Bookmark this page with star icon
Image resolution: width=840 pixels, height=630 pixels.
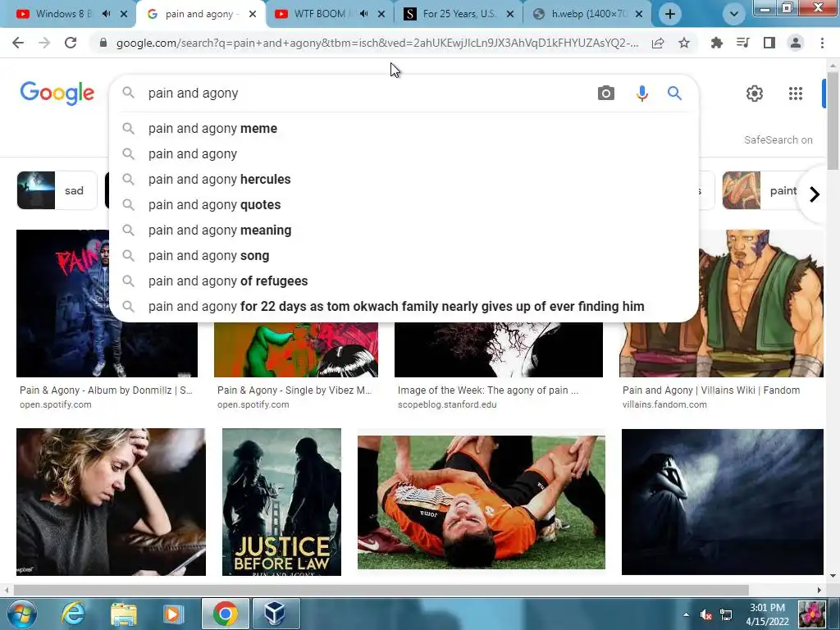point(684,43)
